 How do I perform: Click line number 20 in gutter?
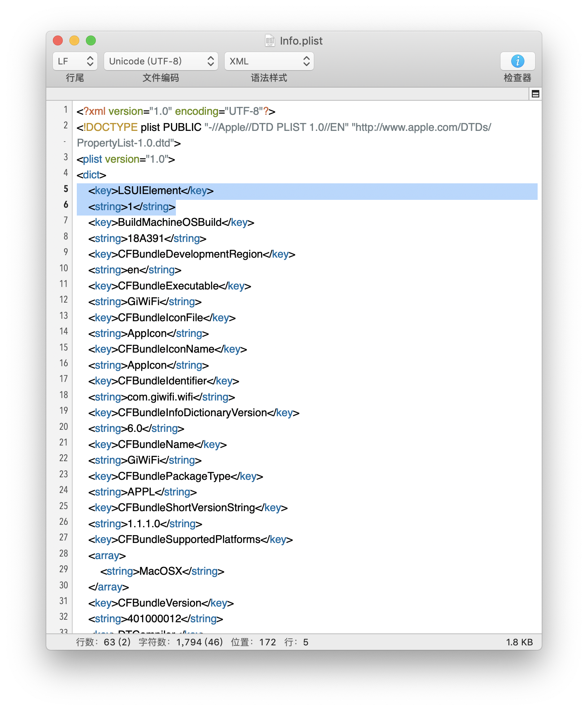pos(64,427)
